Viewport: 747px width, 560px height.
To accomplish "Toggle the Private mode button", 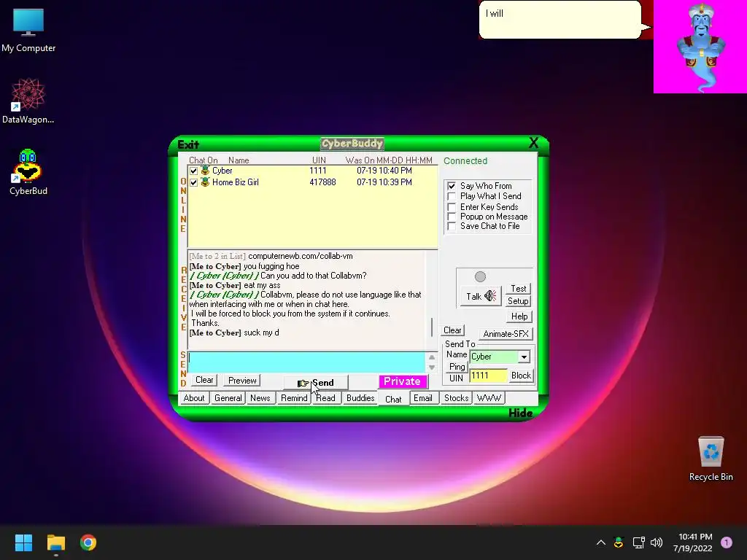I will 403,381.
